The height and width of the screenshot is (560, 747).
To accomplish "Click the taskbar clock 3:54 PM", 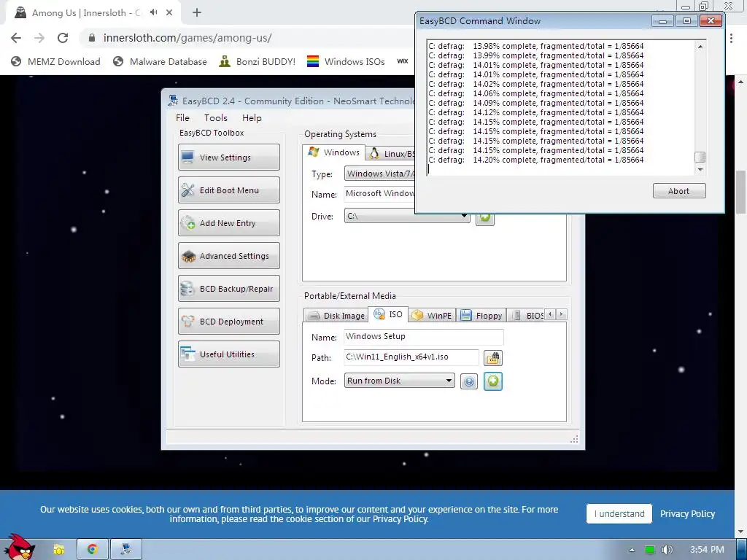I will tap(707, 550).
